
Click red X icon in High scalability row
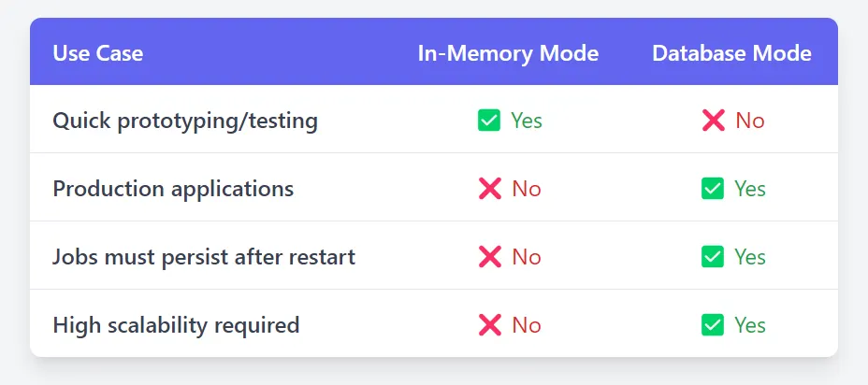pos(490,324)
